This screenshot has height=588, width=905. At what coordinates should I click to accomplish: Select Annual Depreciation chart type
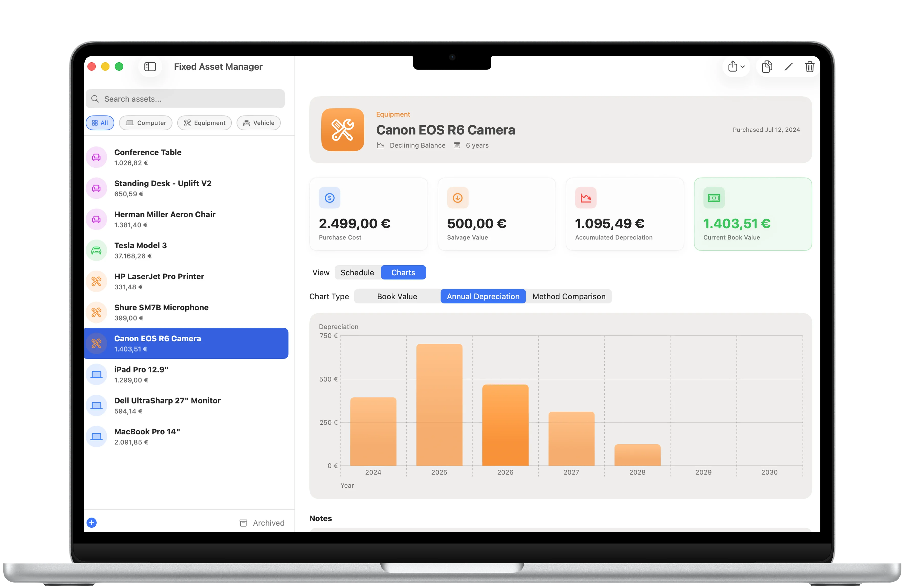click(483, 297)
